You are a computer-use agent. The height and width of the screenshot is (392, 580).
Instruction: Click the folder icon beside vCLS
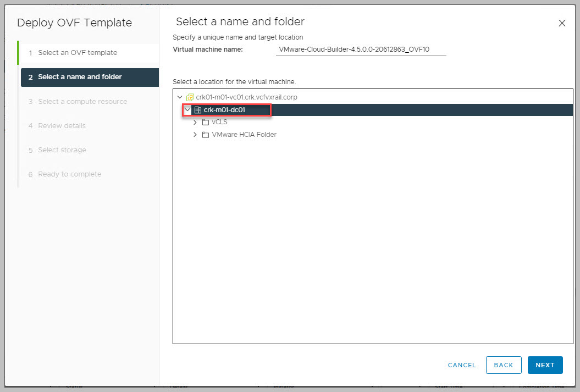[206, 123]
